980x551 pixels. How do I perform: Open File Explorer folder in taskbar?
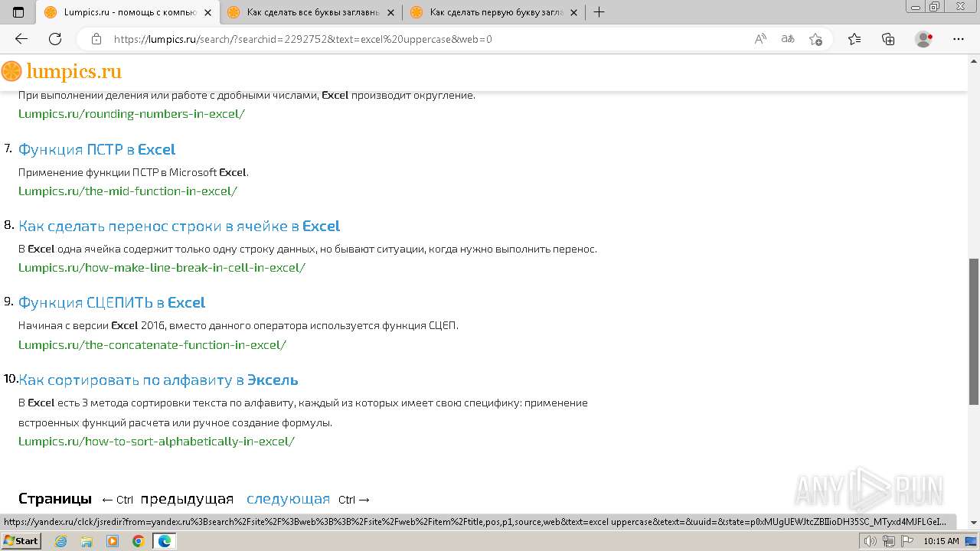(87, 541)
